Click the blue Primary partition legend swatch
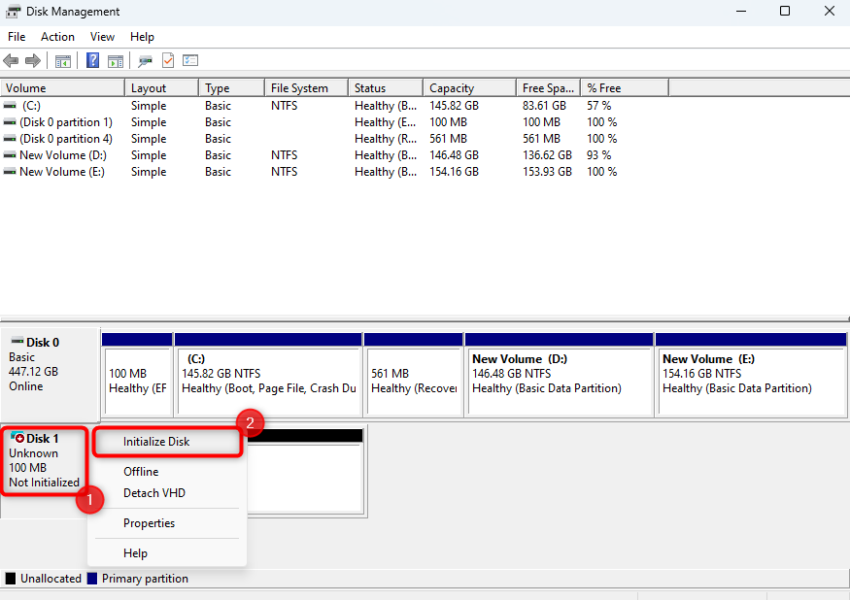 [x=91, y=578]
